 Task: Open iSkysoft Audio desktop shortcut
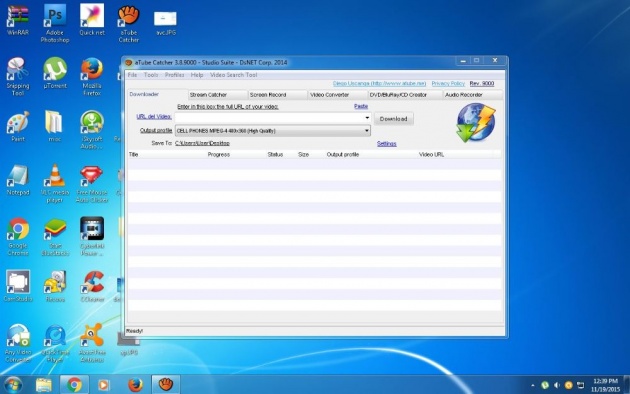(x=92, y=130)
